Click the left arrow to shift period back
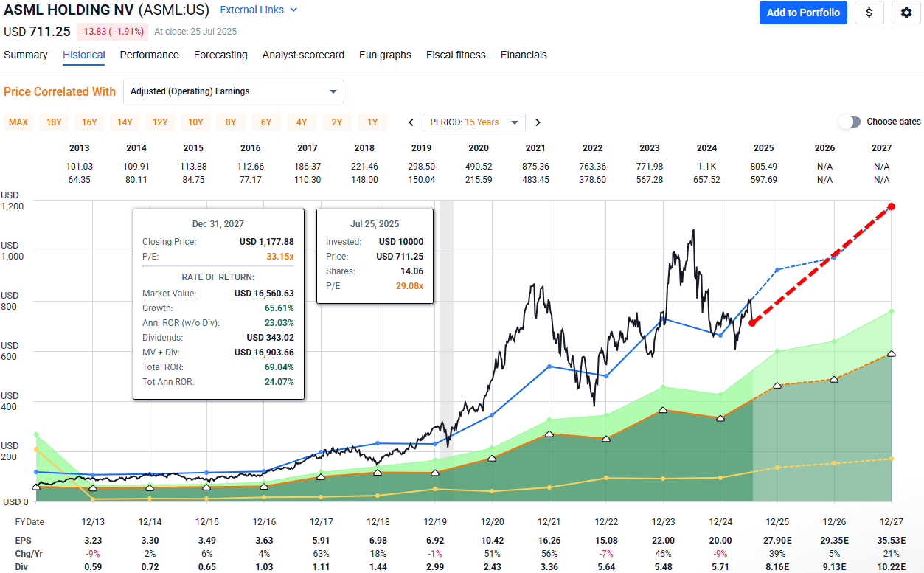Screen dimensions: 924x573 click(411, 122)
